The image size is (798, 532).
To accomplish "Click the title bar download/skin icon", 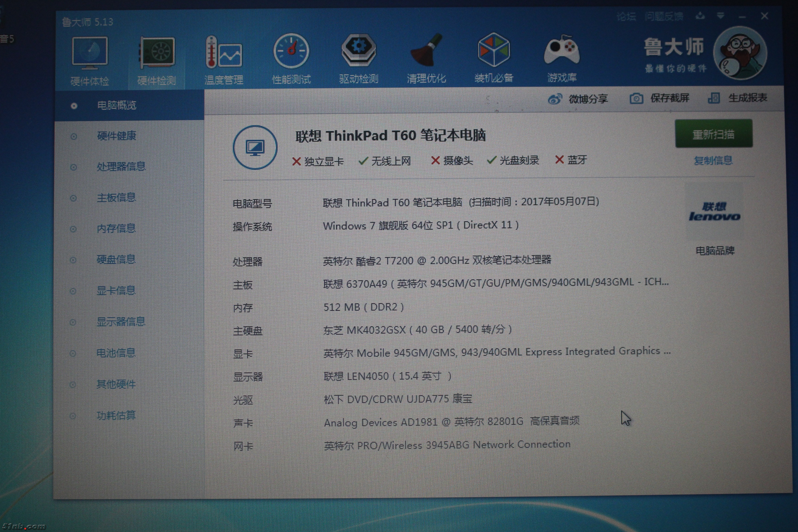I will (700, 16).
